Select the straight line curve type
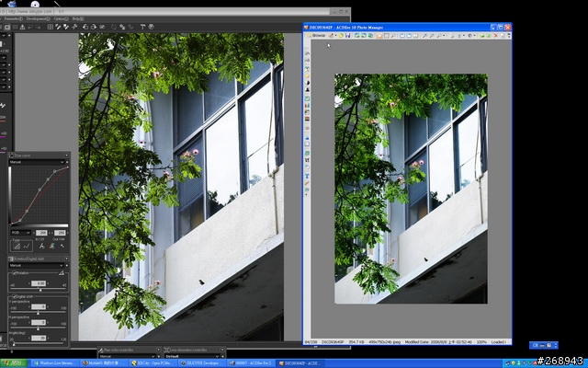 point(17,247)
